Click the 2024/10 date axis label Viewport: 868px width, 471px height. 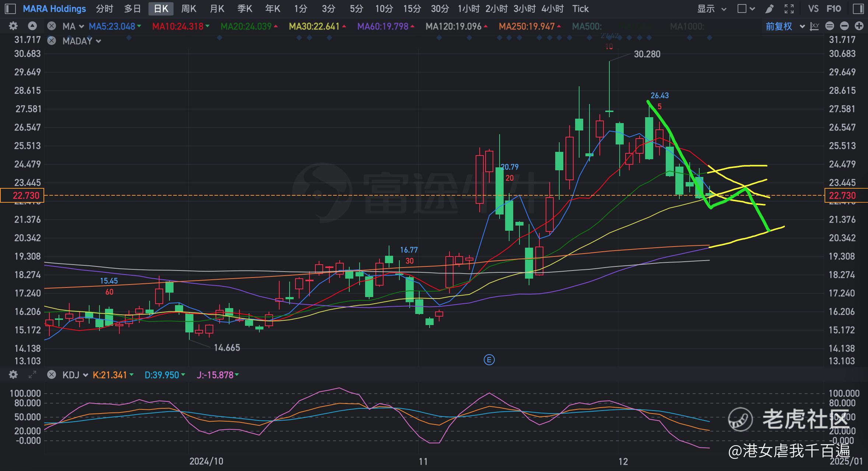tap(206, 461)
